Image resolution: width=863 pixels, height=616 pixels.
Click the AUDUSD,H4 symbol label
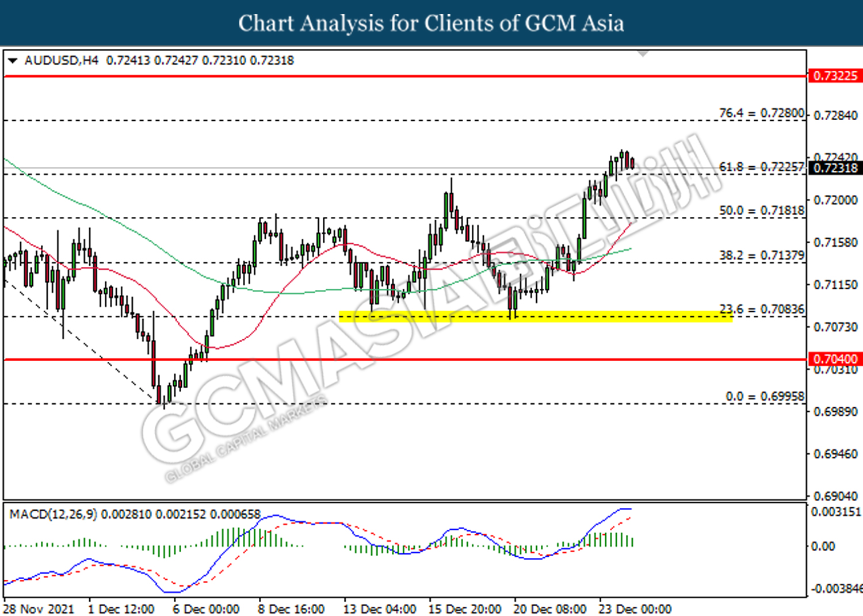point(62,60)
